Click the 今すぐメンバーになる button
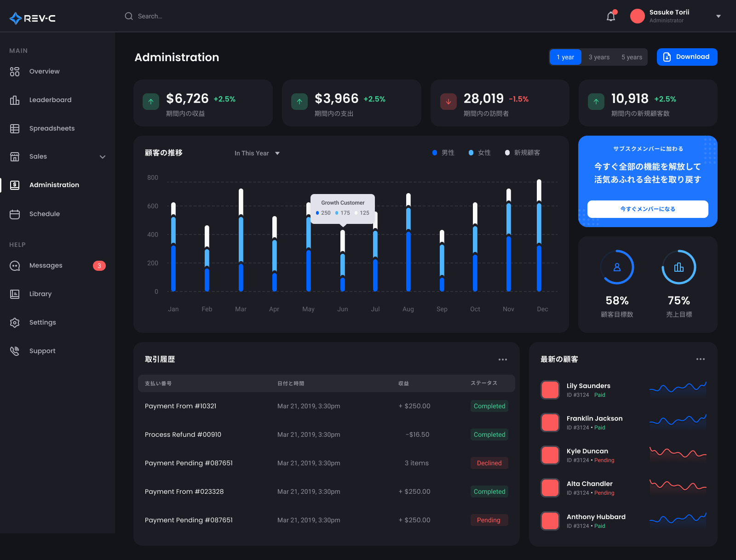This screenshot has height=560, width=736. (x=648, y=209)
